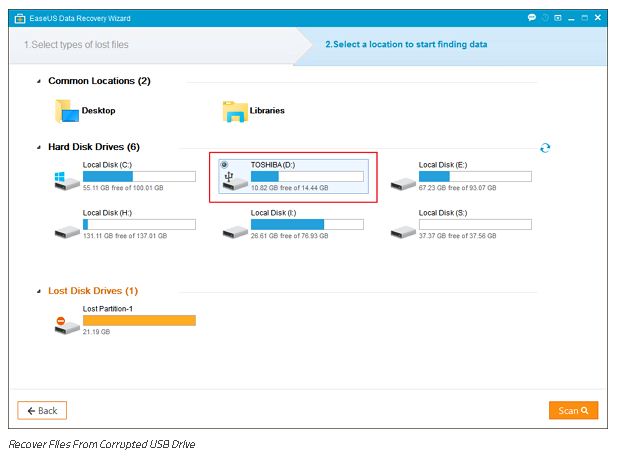Viewport: 626px width, 456px height.
Task: Refresh the hard disk drives list
Action: pos(545,148)
